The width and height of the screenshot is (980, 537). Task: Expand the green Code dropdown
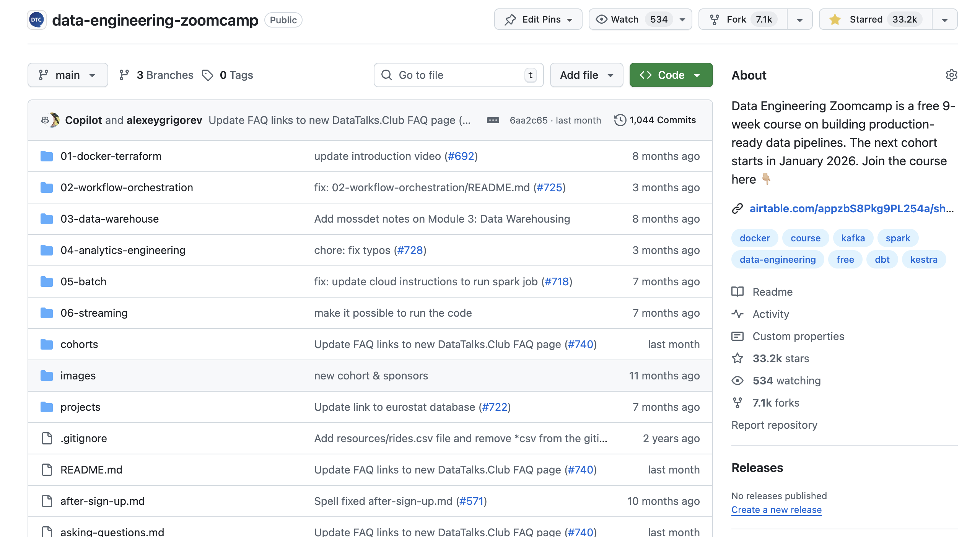(x=671, y=75)
